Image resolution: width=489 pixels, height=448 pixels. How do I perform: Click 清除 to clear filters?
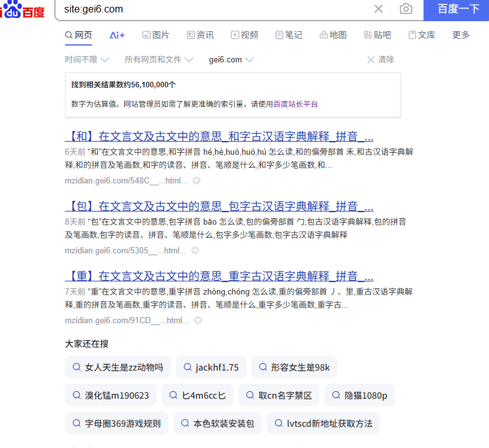(x=380, y=60)
